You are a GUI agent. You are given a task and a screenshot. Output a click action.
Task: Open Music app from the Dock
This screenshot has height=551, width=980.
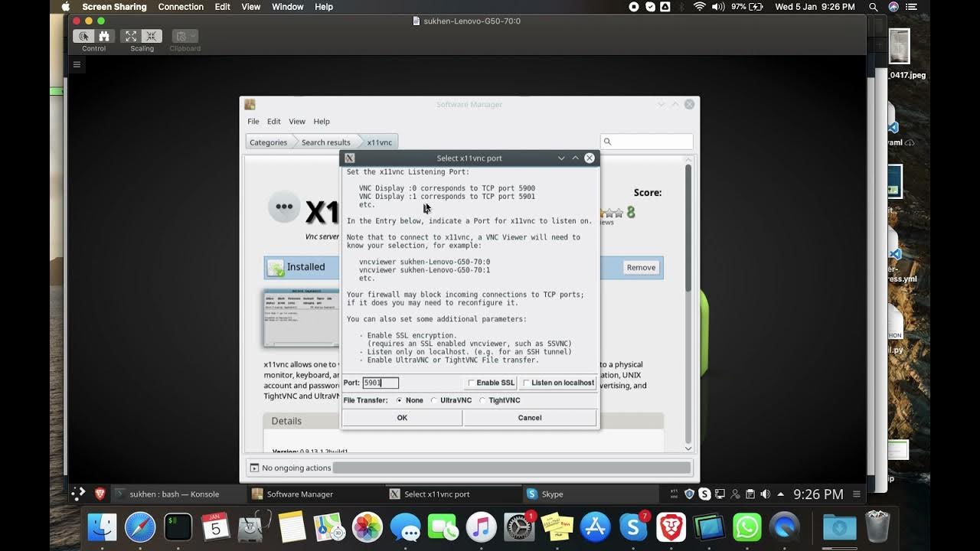pyautogui.click(x=482, y=527)
